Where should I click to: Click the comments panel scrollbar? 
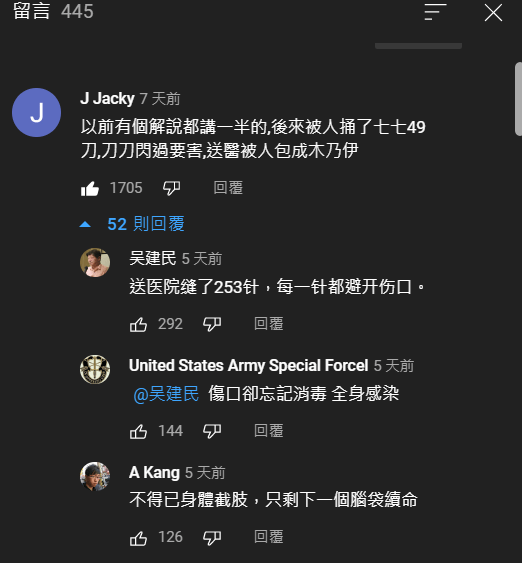click(x=518, y=99)
